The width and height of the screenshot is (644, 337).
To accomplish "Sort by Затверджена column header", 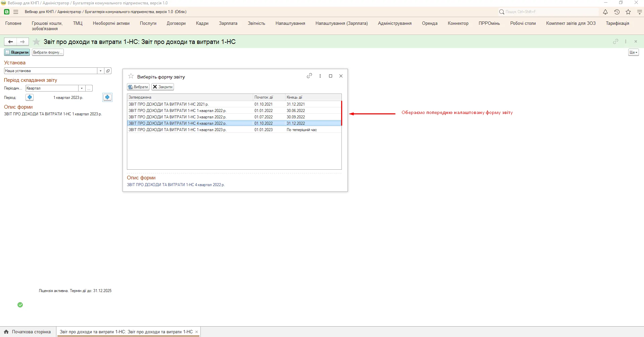I will [x=190, y=97].
